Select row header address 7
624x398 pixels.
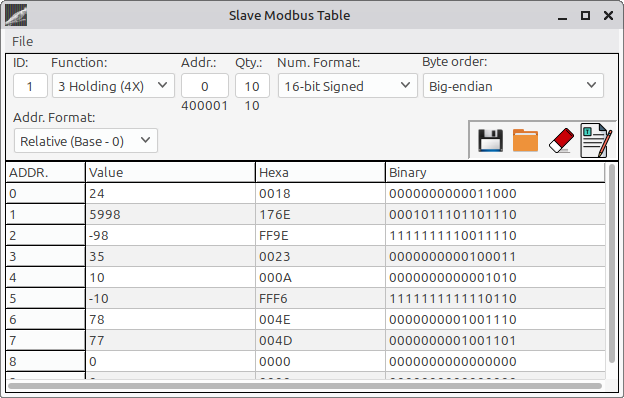pos(45,341)
